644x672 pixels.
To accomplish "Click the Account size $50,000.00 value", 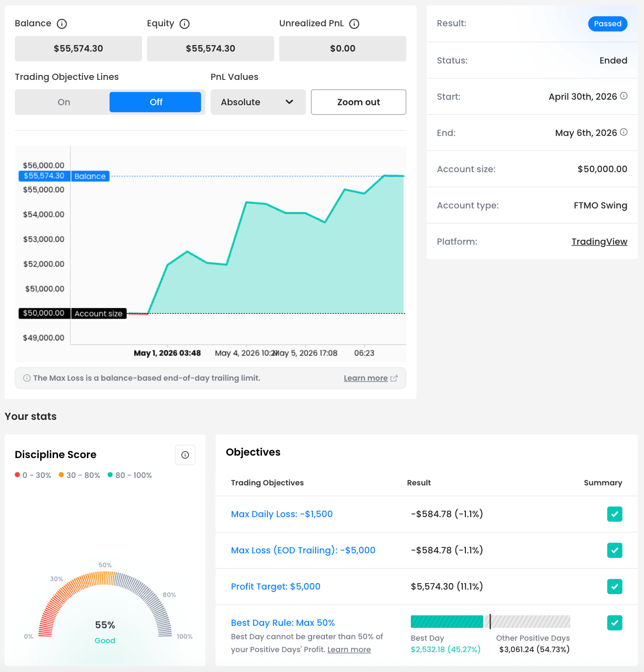I will pos(602,169).
